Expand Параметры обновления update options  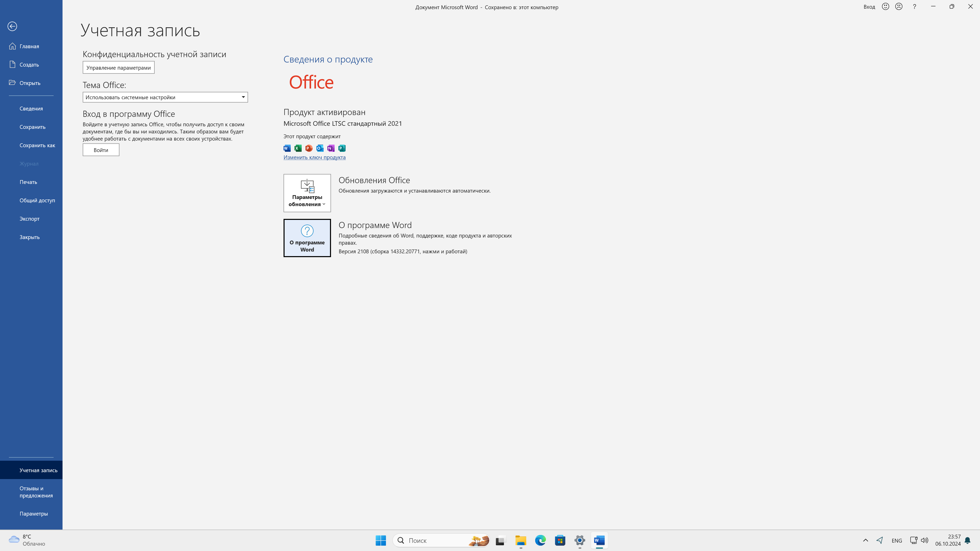pyautogui.click(x=307, y=193)
